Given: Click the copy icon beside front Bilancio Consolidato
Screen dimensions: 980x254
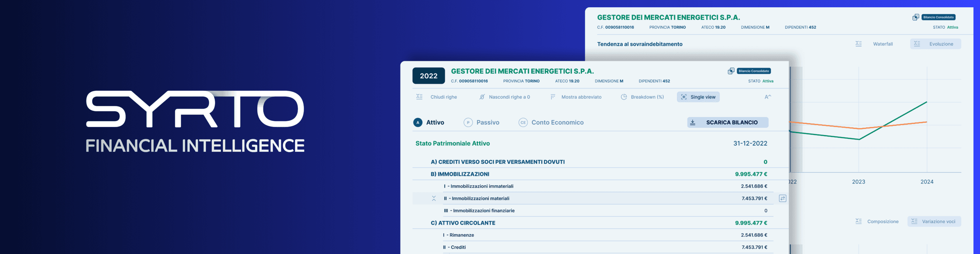Looking at the screenshot, I should [731, 71].
